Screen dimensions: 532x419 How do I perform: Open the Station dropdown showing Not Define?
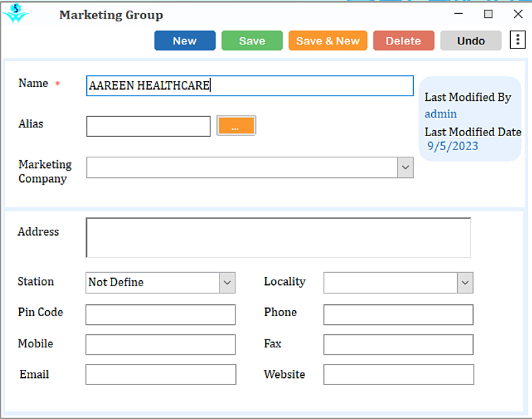(228, 282)
